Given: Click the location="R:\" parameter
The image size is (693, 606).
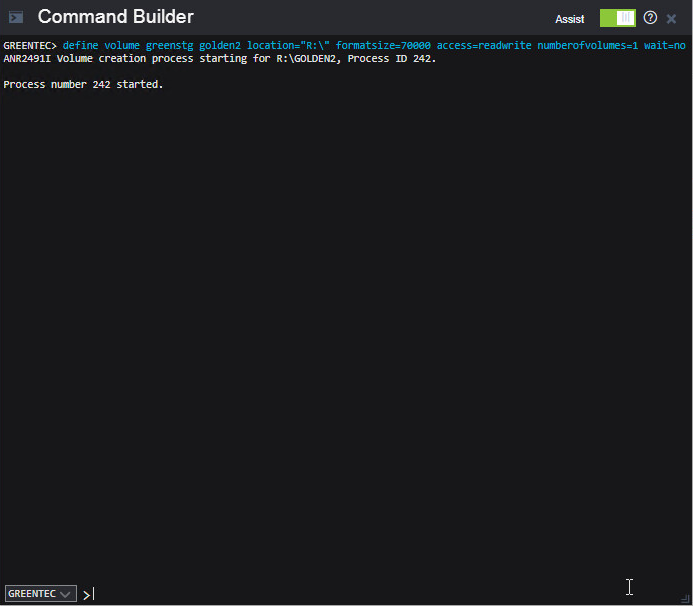Looking at the screenshot, I should click(288, 46).
